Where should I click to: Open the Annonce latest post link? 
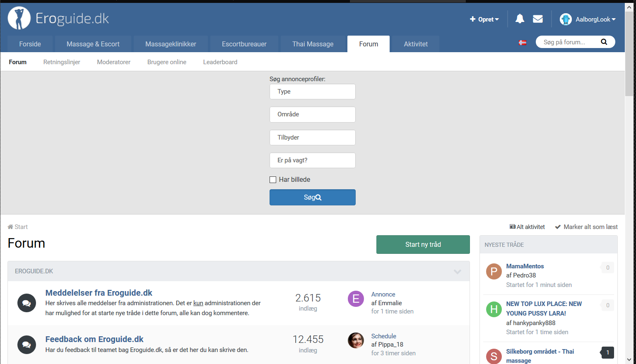[x=383, y=294]
